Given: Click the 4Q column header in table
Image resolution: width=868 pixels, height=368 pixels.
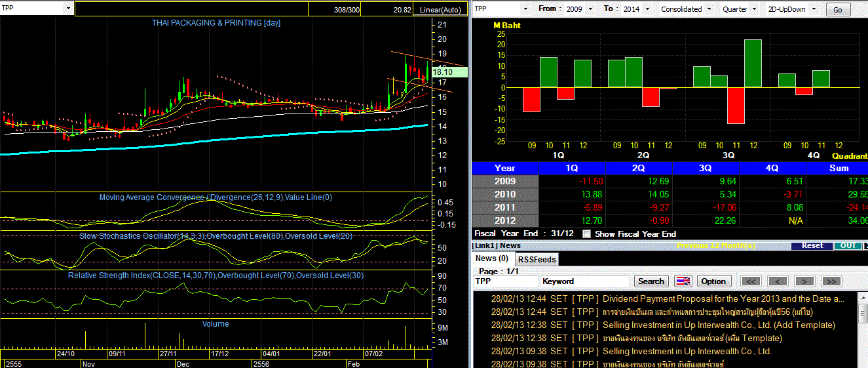Looking at the screenshot, I should (772, 168).
